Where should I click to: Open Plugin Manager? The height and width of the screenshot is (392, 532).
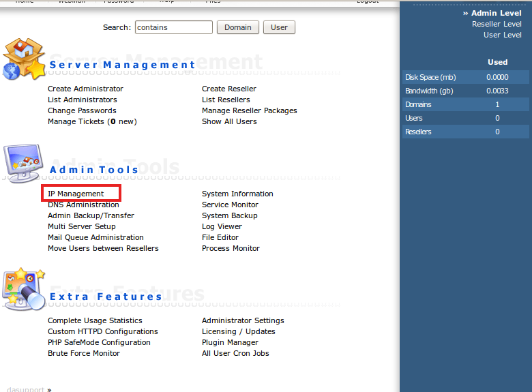[x=230, y=342]
